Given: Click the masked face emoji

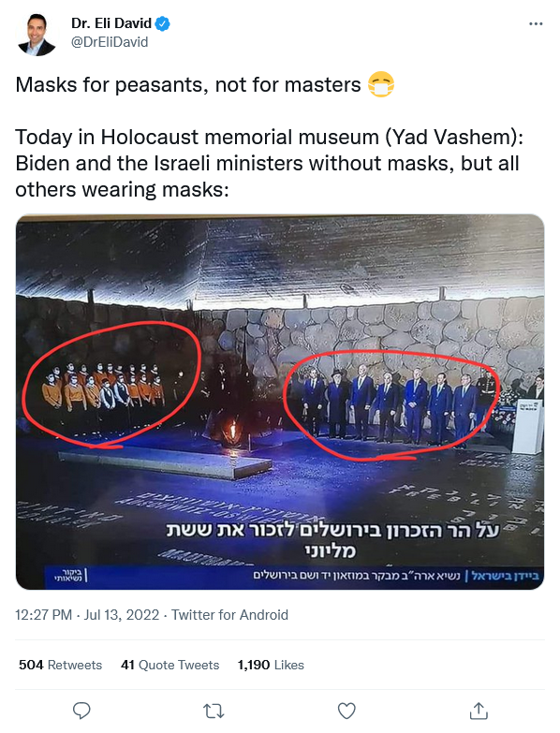Looking at the screenshot, I should [381, 85].
